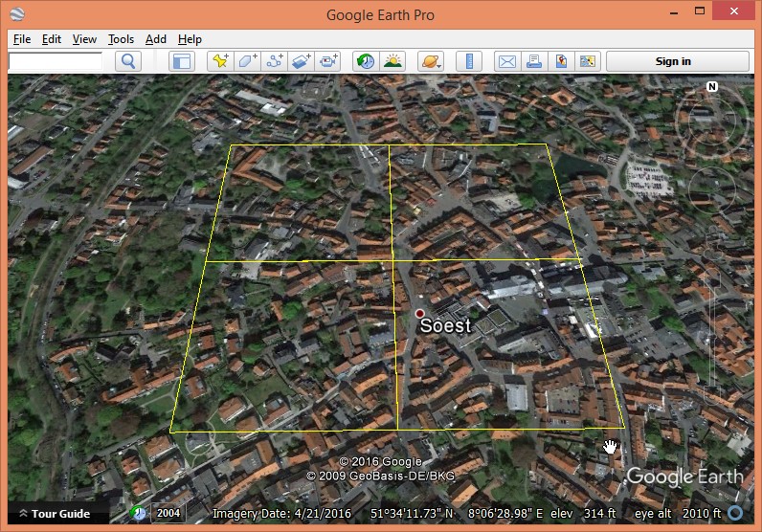Click the Sign in button
762x532 pixels.
673,61
